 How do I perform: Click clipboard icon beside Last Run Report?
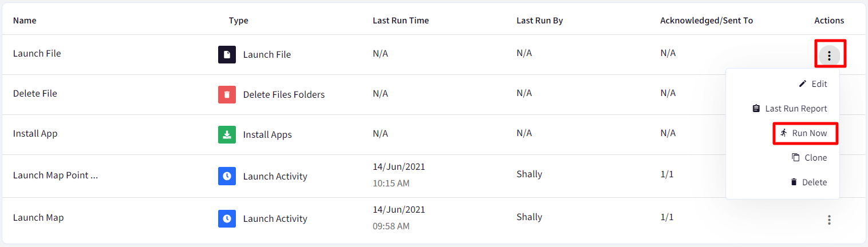click(756, 109)
